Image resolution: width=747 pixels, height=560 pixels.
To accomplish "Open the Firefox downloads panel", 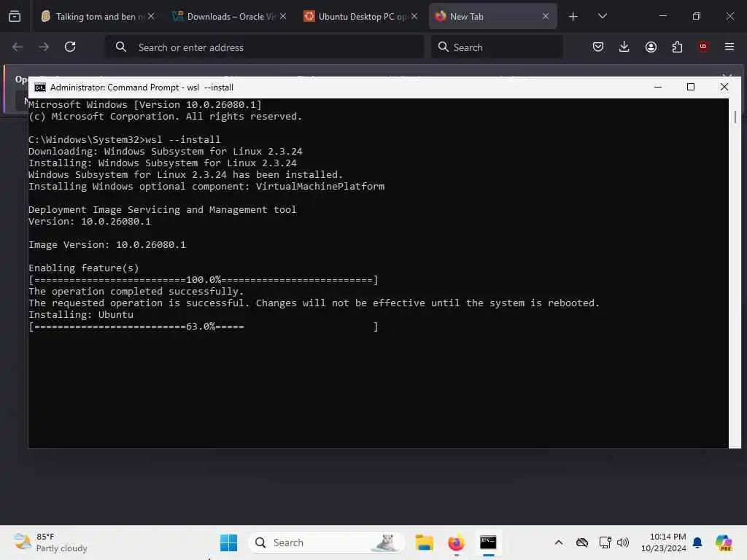I will (x=624, y=47).
